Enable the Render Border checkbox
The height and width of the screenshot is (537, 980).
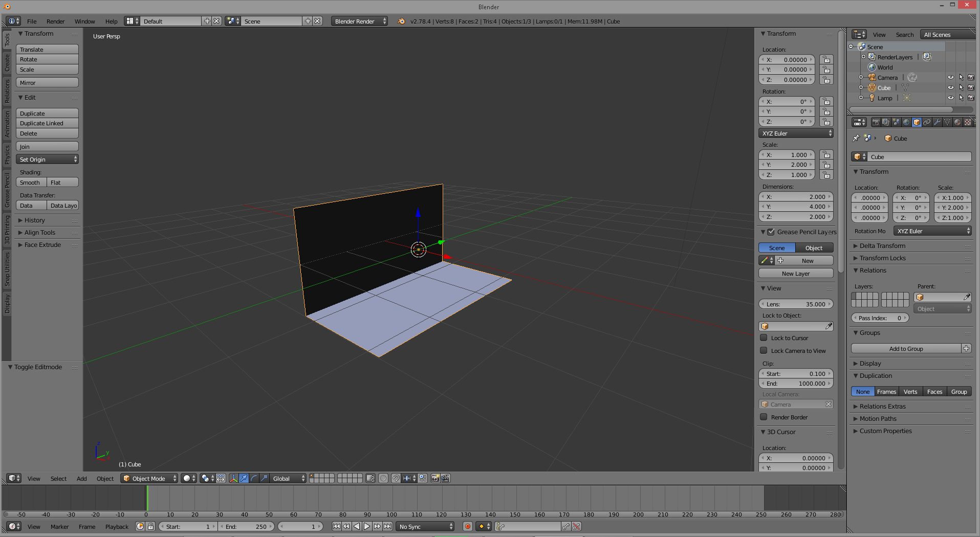coord(764,417)
